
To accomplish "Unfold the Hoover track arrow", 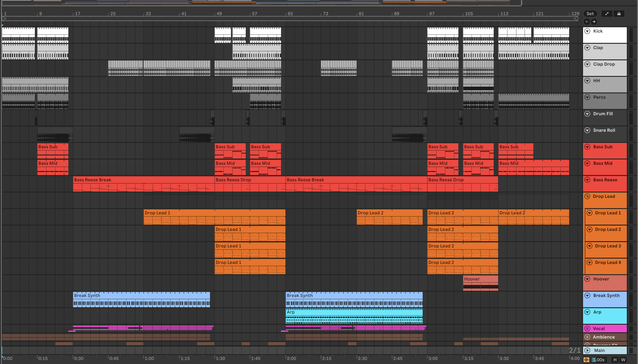I will click(x=587, y=279).
